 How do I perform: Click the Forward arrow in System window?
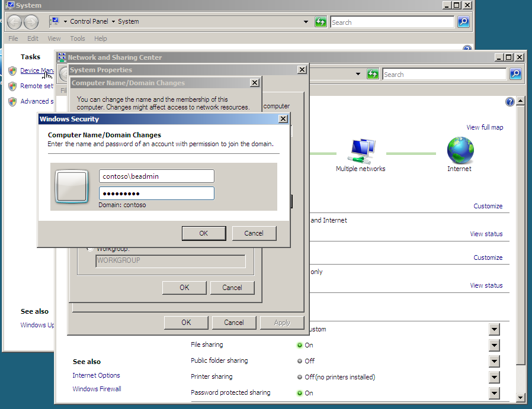(x=31, y=22)
